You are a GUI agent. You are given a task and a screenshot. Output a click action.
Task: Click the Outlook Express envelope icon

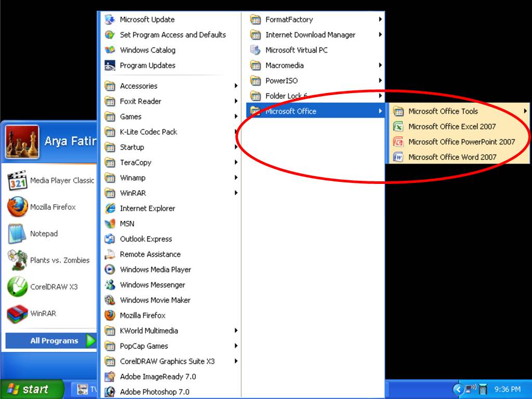[x=110, y=239]
